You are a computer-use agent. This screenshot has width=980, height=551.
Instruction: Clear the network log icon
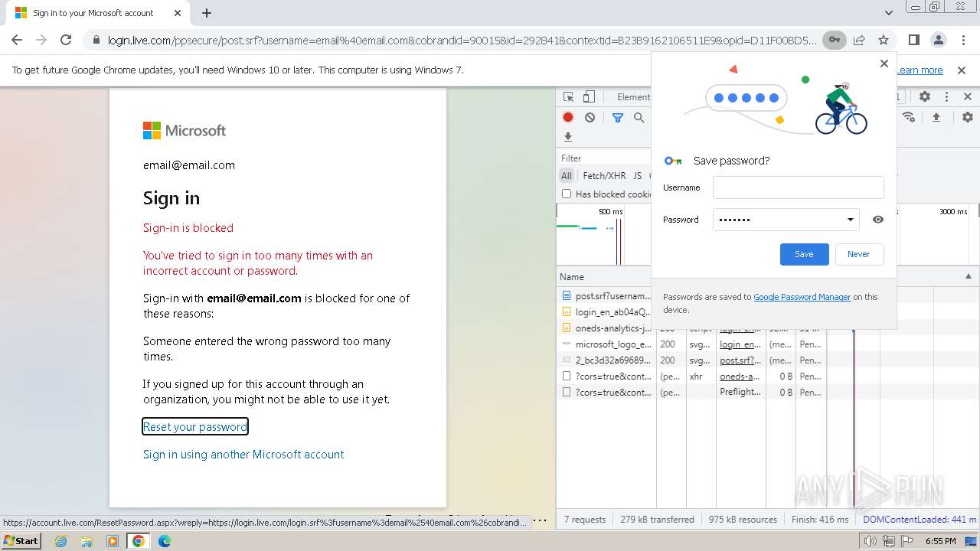tap(590, 117)
